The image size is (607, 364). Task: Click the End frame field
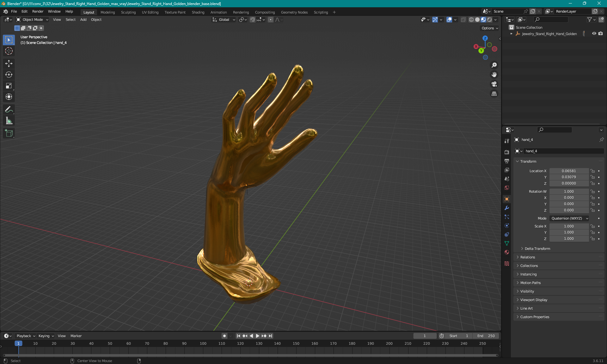(x=486, y=336)
